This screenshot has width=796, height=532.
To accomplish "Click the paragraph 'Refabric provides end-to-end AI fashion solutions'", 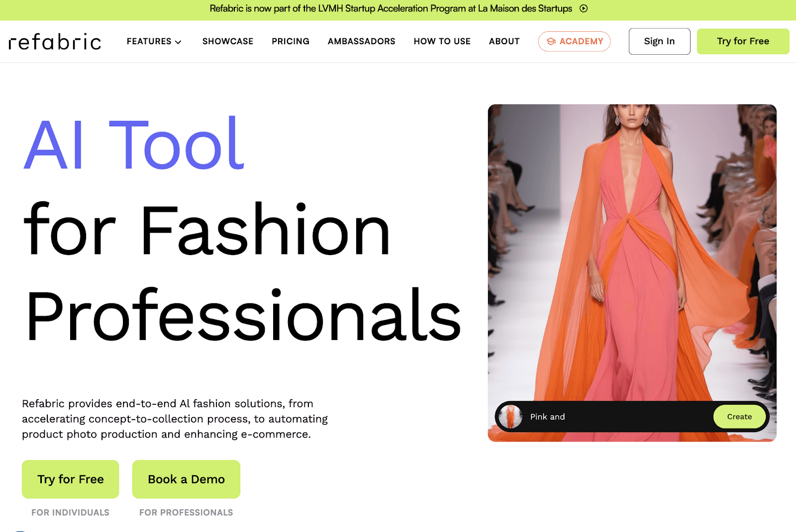I will tap(175, 419).
